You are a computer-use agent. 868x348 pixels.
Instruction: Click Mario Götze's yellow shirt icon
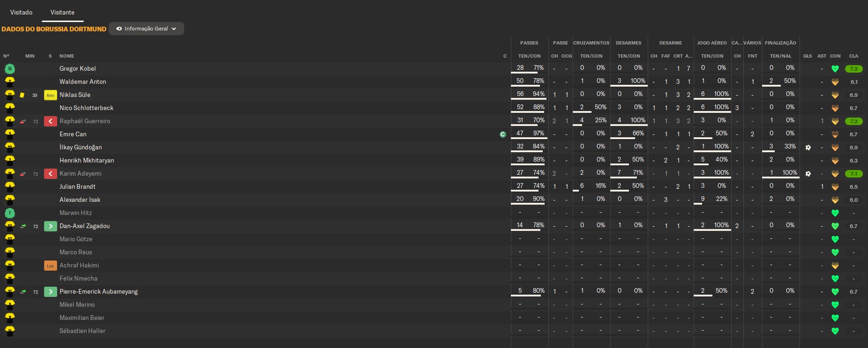click(10, 239)
